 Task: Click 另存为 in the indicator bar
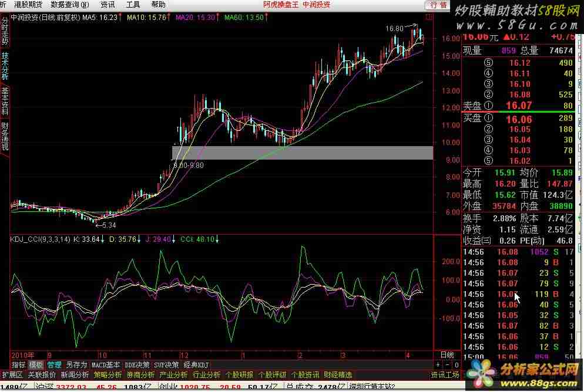tap(76, 365)
